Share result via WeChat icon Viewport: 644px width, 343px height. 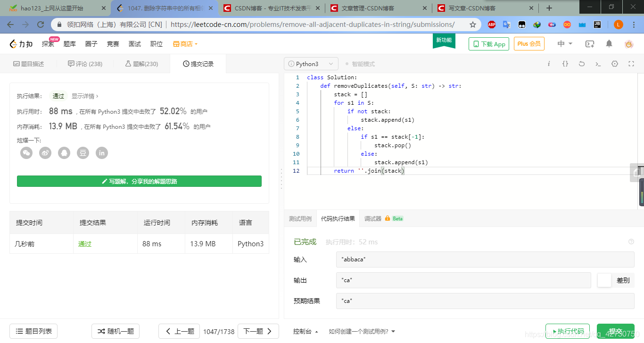point(26,152)
